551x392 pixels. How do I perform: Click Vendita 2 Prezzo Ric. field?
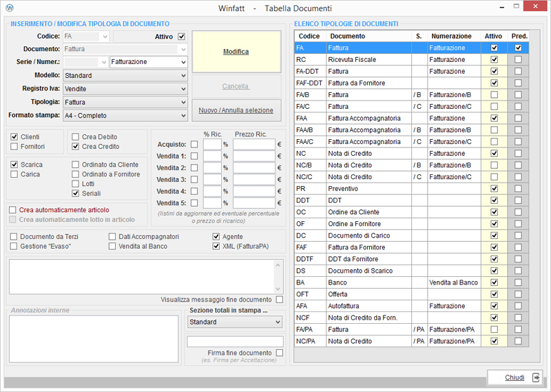(253, 167)
